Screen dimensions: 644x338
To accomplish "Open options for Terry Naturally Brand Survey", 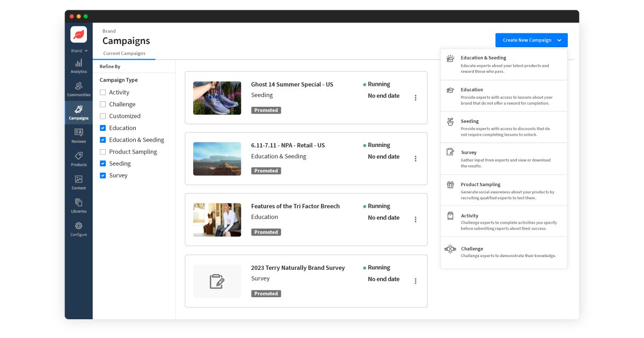I will [415, 281].
